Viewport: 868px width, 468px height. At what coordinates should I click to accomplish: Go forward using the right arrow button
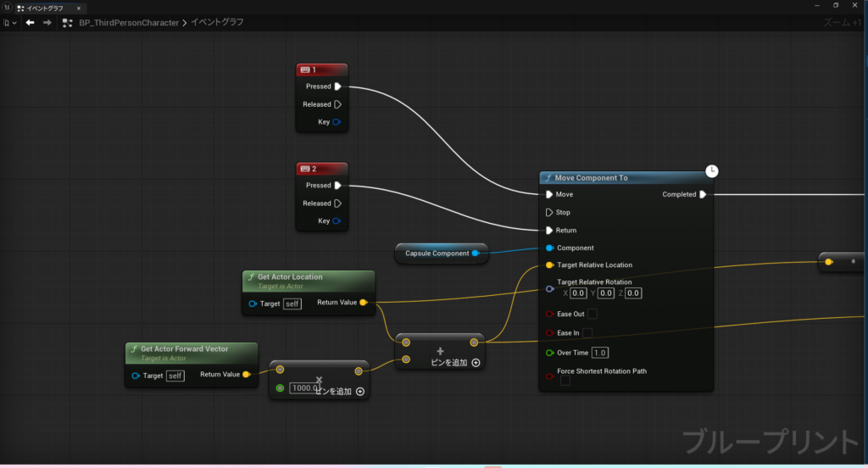click(47, 23)
